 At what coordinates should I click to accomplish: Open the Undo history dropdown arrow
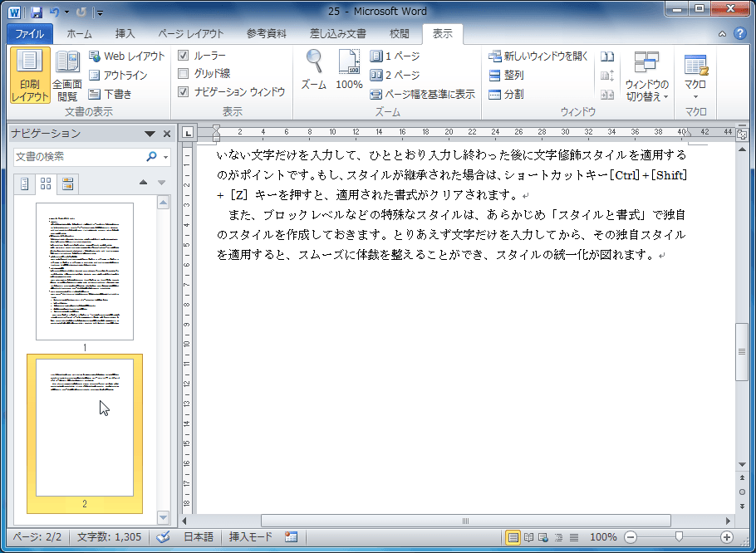click(x=67, y=12)
